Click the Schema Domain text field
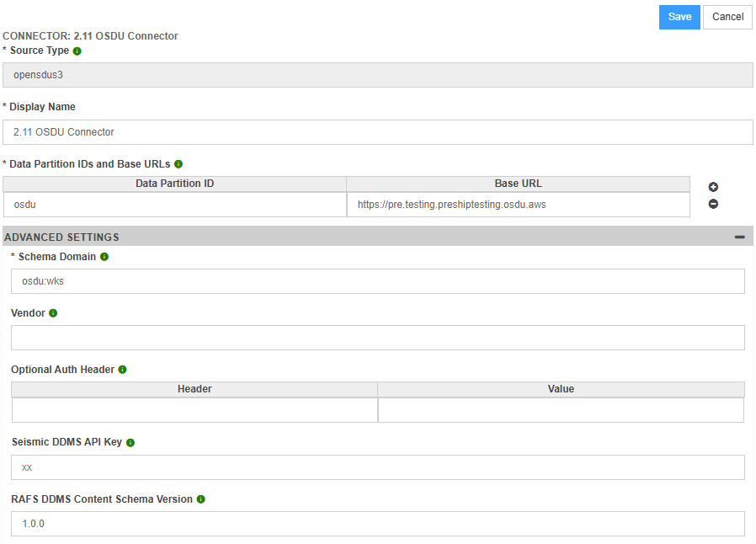The image size is (756, 544). [377, 280]
